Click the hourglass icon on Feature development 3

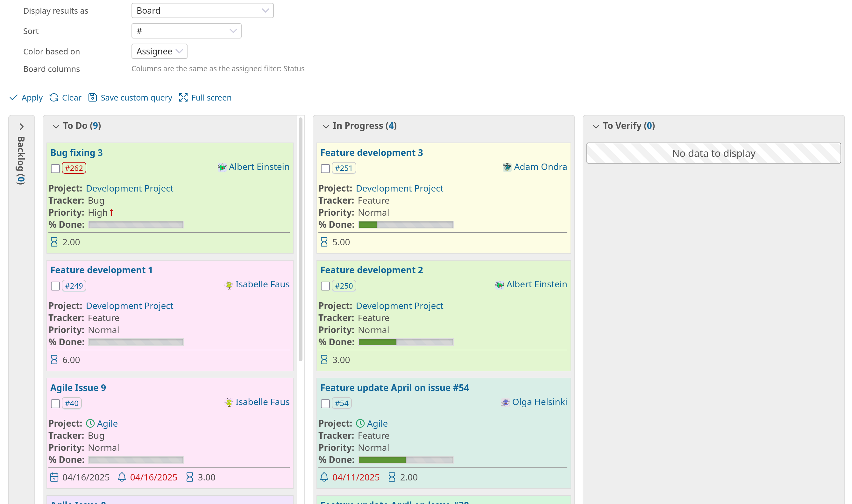(x=324, y=242)
